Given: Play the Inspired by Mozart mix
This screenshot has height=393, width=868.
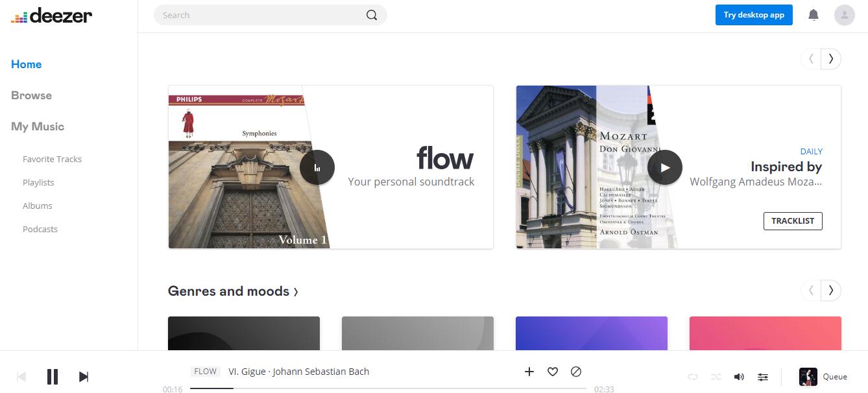Looking at the screenshot, I should 665,167.
